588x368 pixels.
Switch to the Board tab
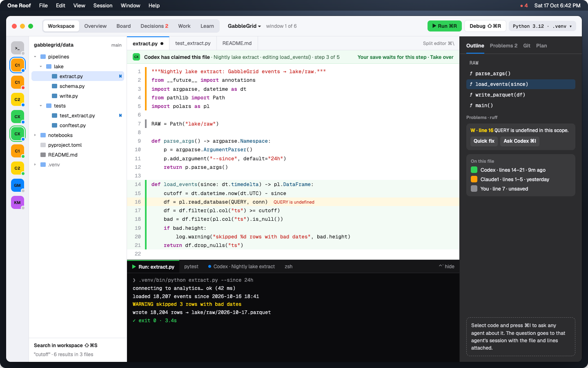[x=124, y=26]
